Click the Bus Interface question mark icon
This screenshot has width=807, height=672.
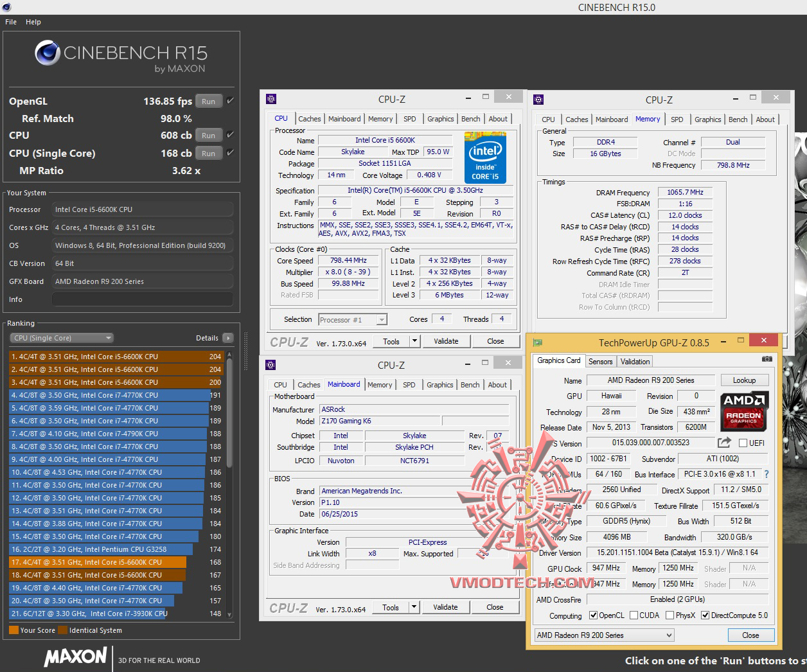766,474
